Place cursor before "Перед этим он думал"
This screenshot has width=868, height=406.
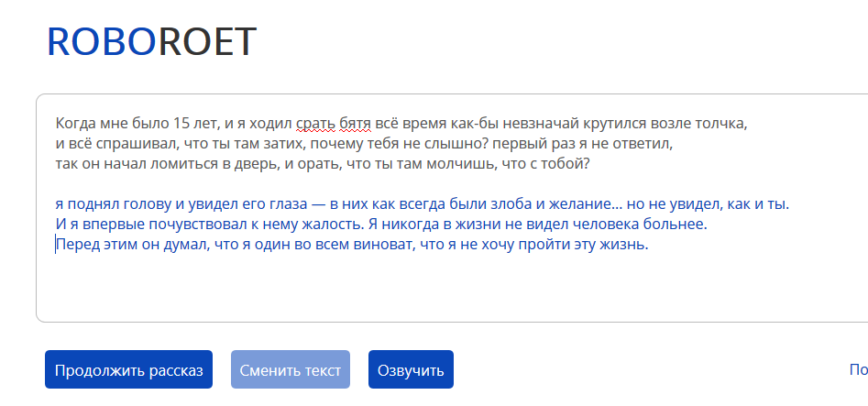pos(56,245)
